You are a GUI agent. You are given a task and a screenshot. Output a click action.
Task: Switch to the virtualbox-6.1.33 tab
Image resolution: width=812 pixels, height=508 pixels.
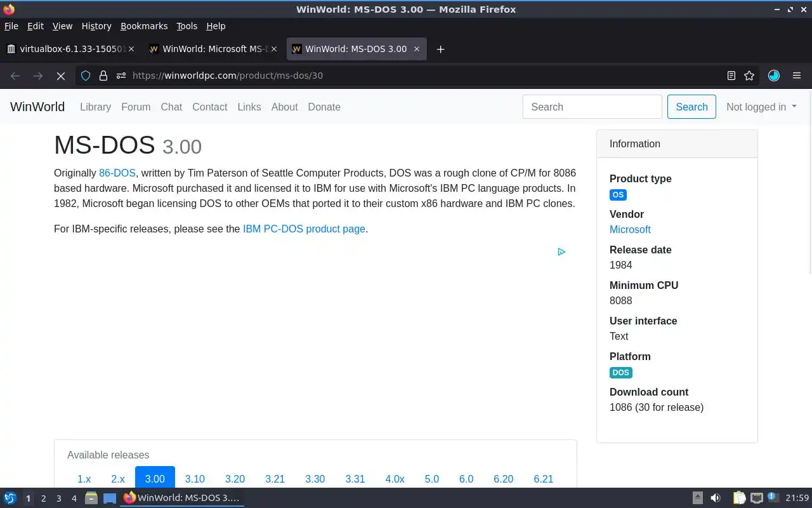pos(71,49)
